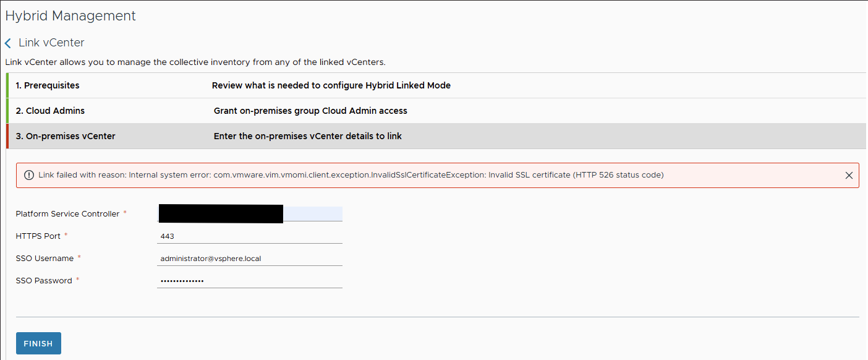Viewport: 868px width, 360px height.
Task: Click the Platform Service Controller input field
Action: click(250, 213)
